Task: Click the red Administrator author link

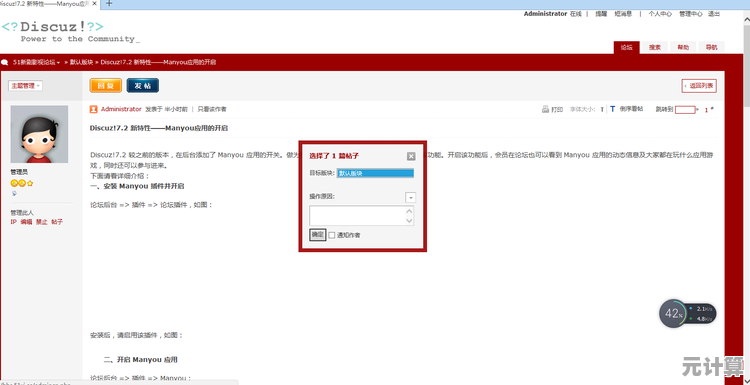Action: tap(121, 109)
